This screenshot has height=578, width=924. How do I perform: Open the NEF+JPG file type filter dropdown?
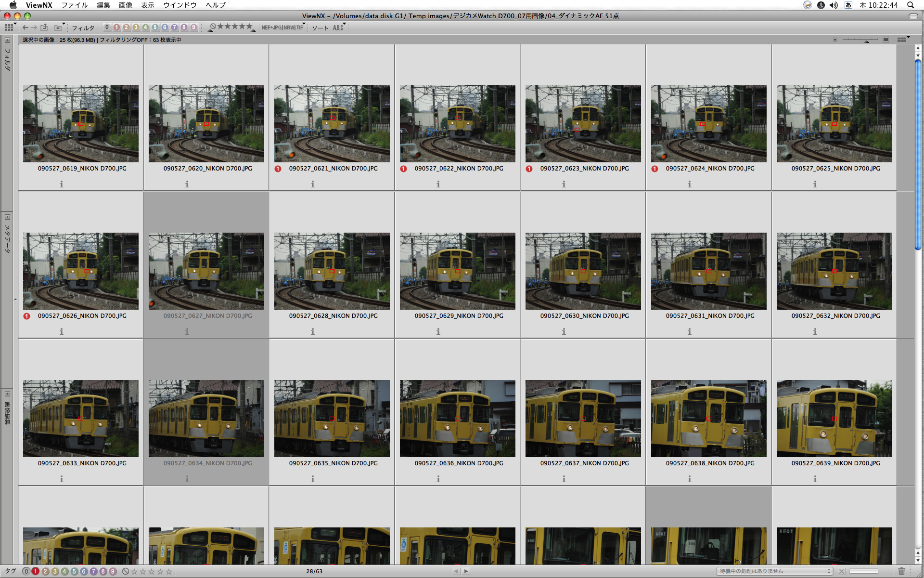[x=283, y=27]
